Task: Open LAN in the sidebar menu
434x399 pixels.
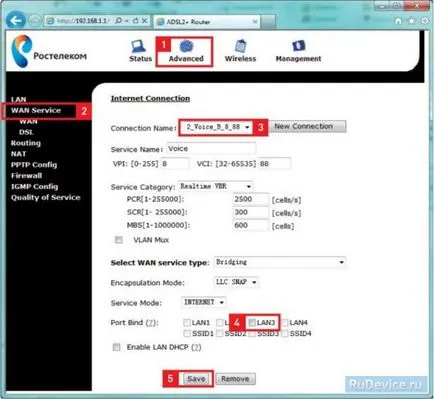Action: [x=18, y=99]
